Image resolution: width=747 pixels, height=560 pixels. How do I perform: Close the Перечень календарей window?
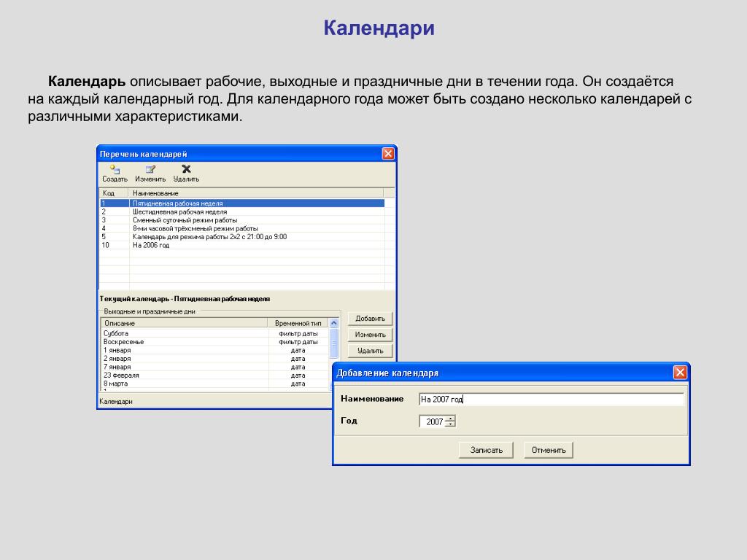(388, 153)
